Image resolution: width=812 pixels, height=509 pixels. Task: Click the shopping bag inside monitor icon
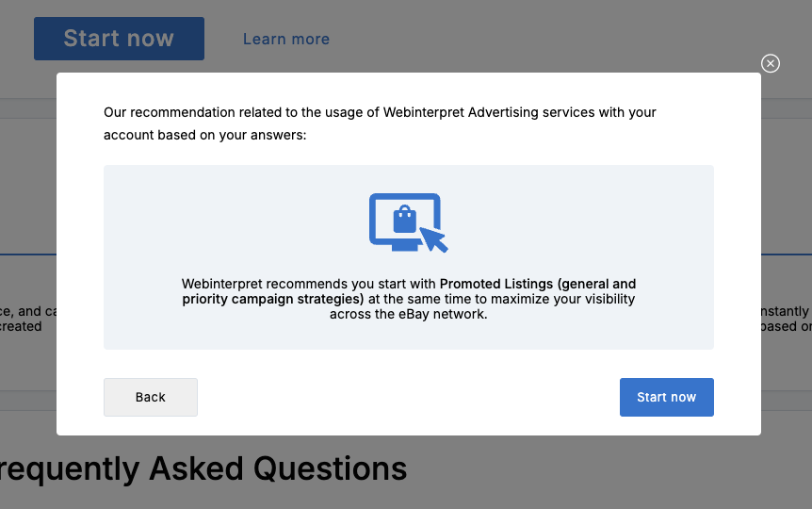(x=404, y=220)
